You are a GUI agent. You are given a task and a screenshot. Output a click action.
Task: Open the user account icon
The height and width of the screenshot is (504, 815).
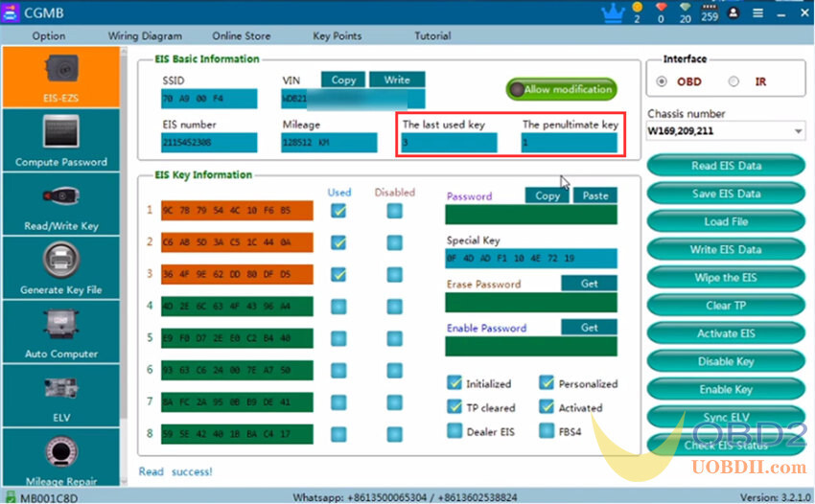pos(733,12)
